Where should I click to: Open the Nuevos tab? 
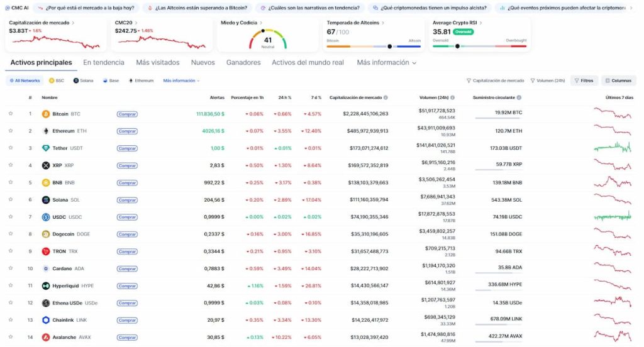point(203,62)
